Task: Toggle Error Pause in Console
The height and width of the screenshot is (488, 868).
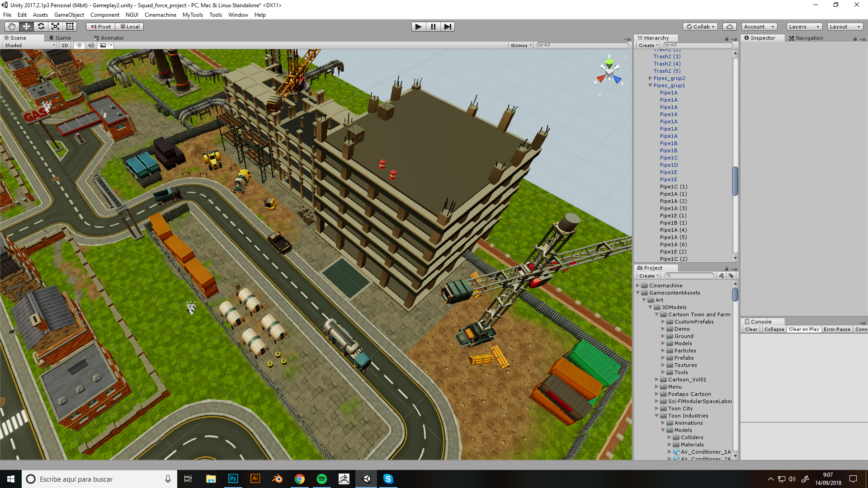Action: [x=837, y=329]
